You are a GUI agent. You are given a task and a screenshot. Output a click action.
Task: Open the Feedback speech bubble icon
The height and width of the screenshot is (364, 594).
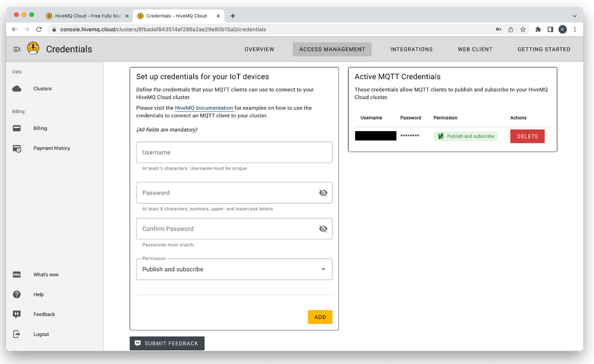(16, 314)
